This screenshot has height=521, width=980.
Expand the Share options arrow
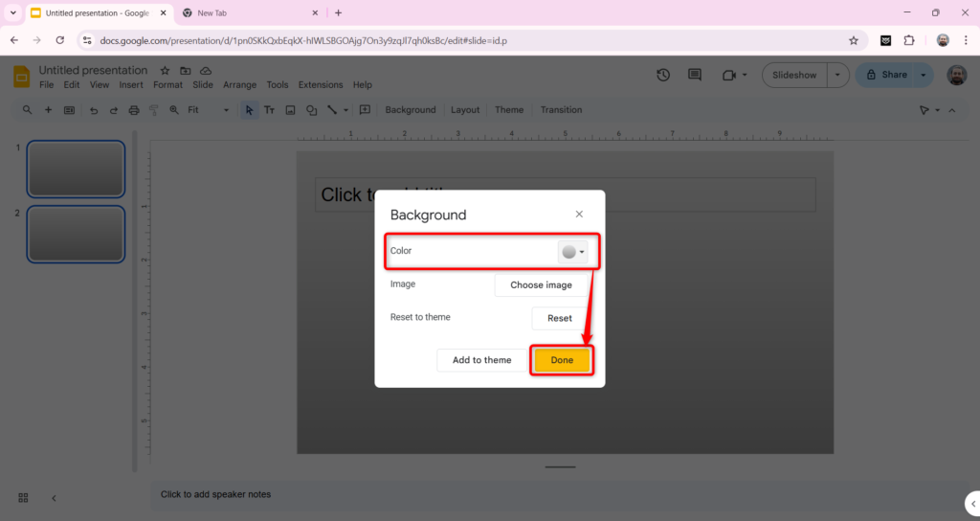(x=924, y=75)
